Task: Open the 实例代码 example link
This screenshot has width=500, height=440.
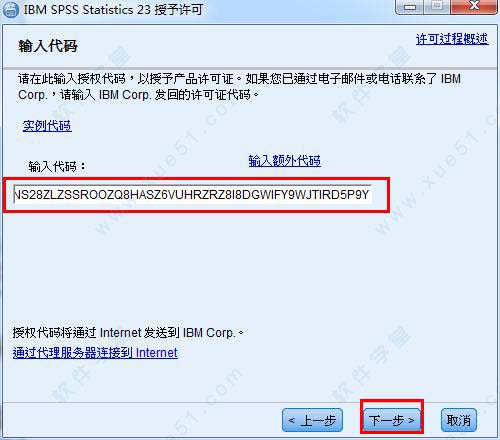Action: pyautogui.click(x=47, y=126)
